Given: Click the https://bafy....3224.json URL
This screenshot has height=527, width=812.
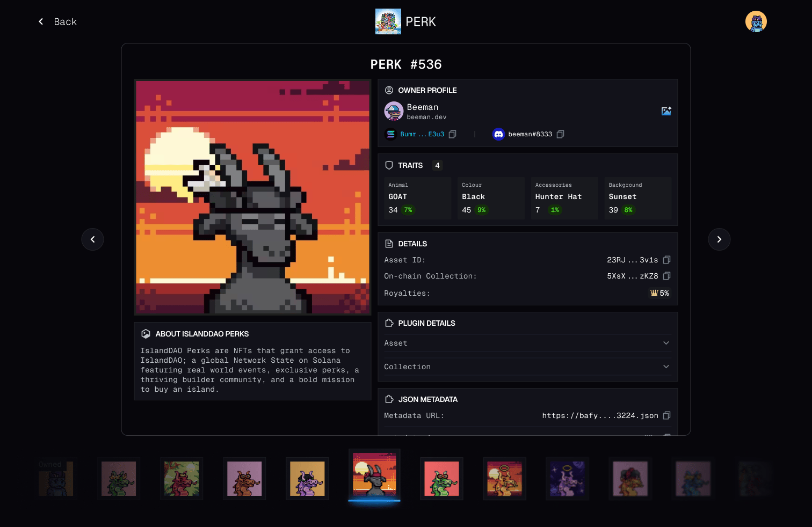Looking at the screenshot, I should pyautogui.click(x=600, y=415).
